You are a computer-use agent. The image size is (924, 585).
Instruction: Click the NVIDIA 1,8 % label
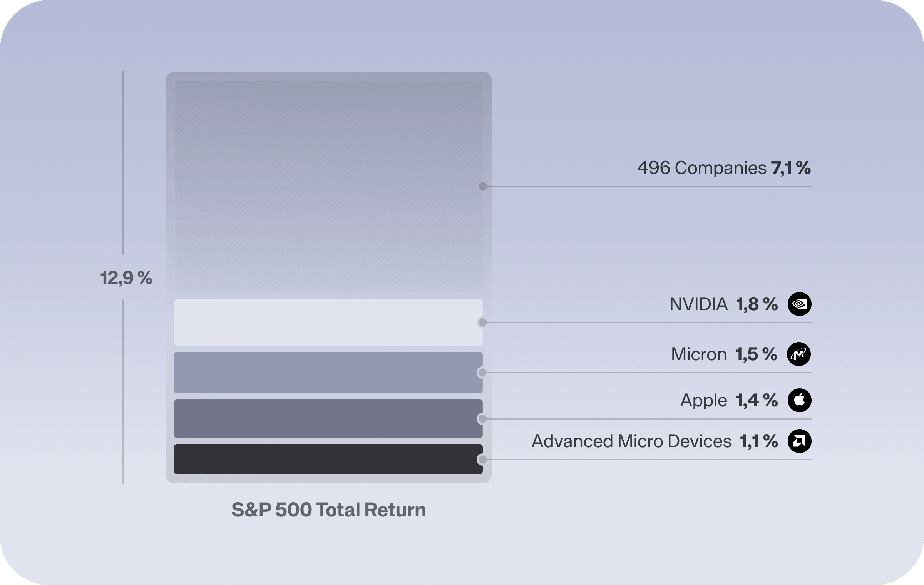(x=723, y=304)
